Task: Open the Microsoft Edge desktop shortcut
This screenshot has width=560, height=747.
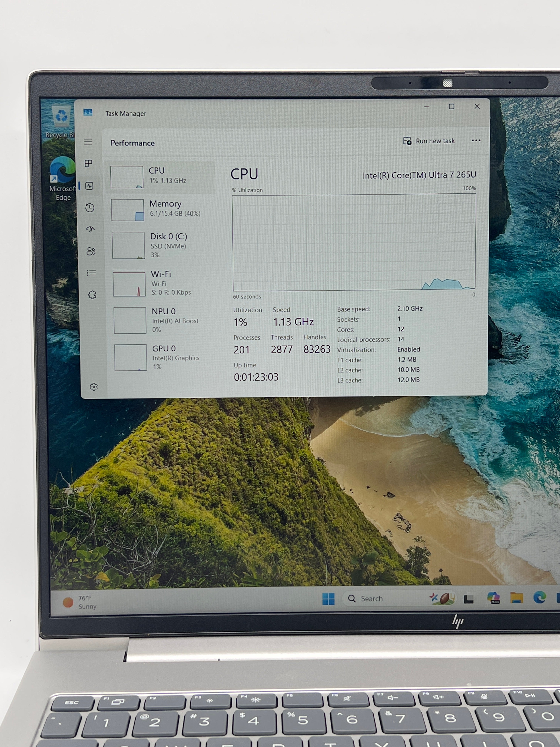Action: click(62, 179)
